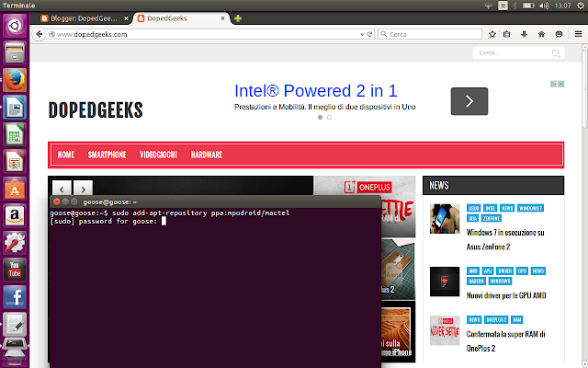Open the system gear session menu
This screenshot has height=368, width=588.
[581, 6]
